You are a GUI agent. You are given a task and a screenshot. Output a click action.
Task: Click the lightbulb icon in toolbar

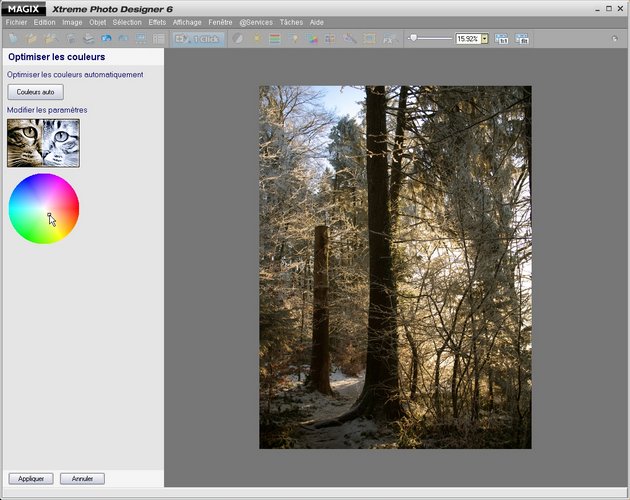294,38
